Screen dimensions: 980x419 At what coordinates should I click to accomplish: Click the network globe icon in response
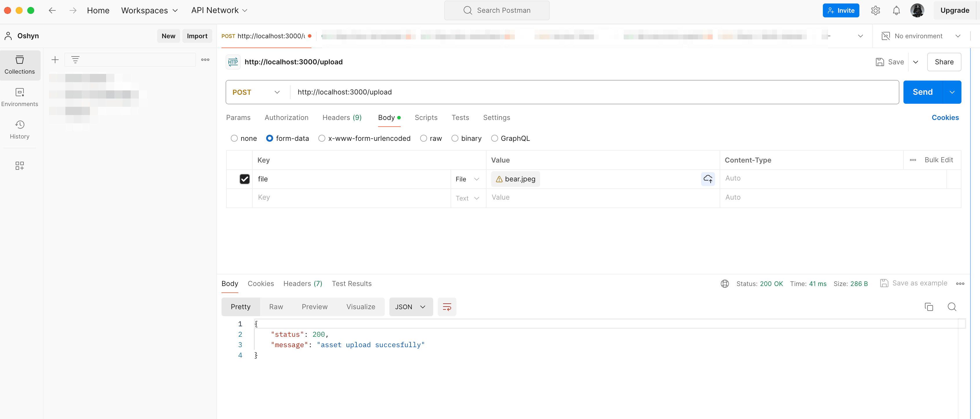[725, 284]
